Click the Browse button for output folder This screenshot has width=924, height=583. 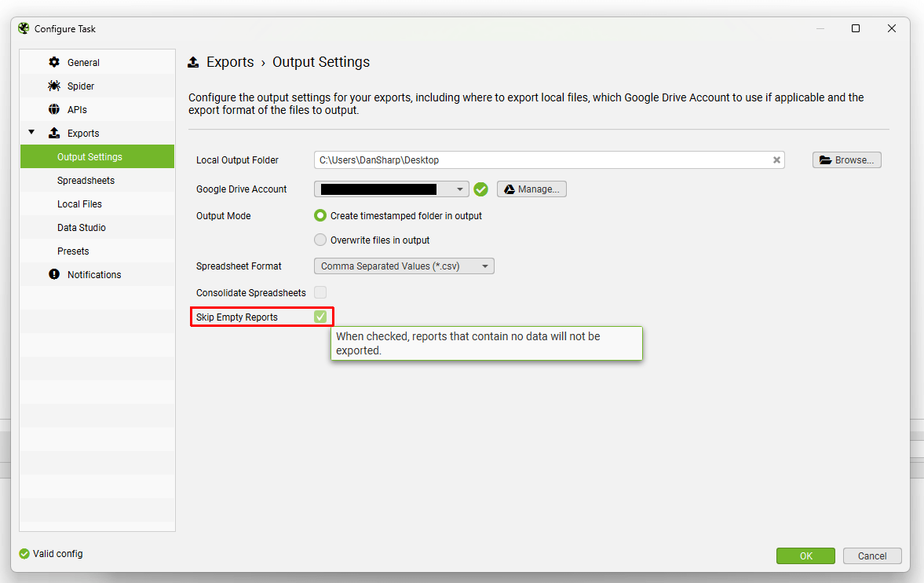coord(847,160)
